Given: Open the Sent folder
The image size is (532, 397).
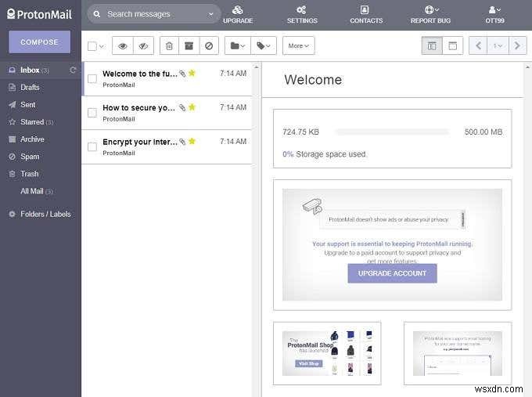Looking at the screenshot, I should coord(41,105).
